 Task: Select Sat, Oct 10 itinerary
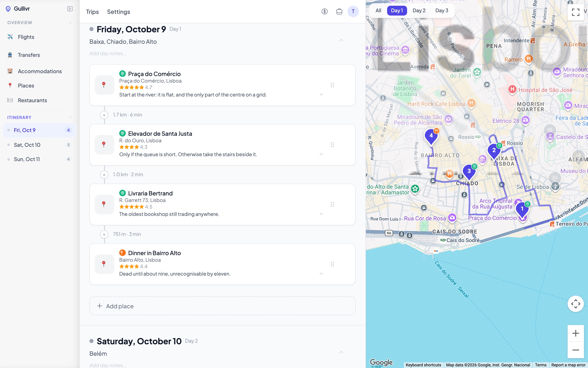click(x=40, y=145)
